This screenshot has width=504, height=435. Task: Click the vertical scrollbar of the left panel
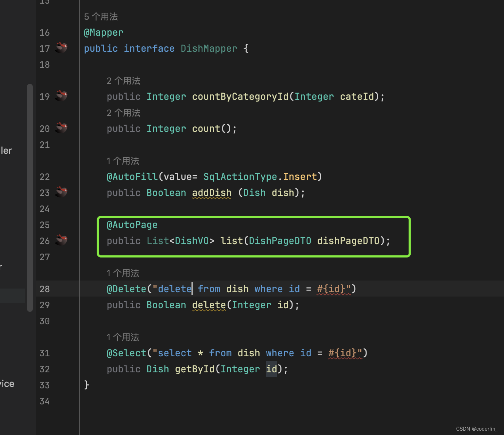tap(30, 198)
